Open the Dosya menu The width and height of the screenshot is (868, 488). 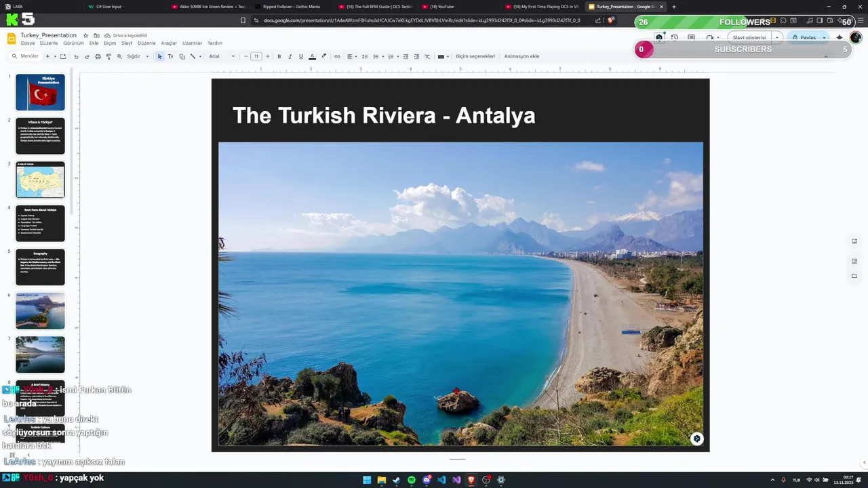(x=28, y=43)
